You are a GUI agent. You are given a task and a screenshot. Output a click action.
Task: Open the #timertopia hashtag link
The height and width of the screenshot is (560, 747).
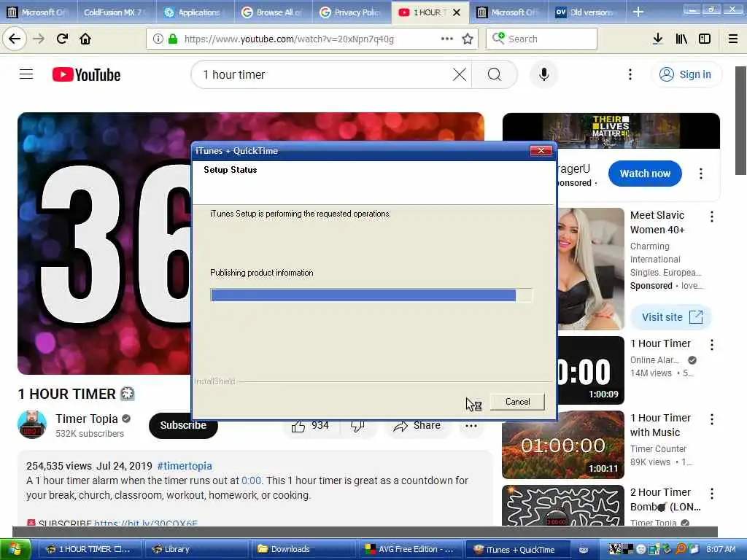click(185, 466)
